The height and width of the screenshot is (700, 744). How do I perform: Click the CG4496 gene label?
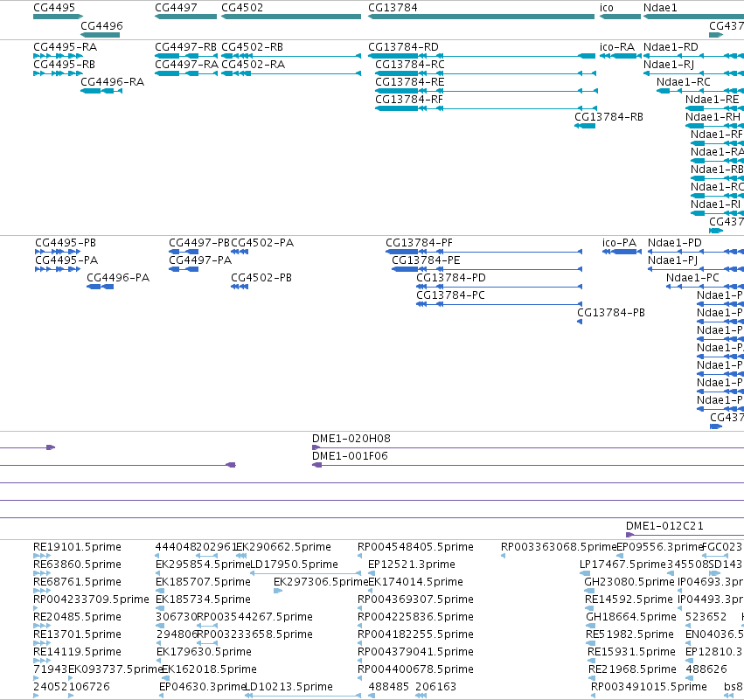[x=101, y=25]
